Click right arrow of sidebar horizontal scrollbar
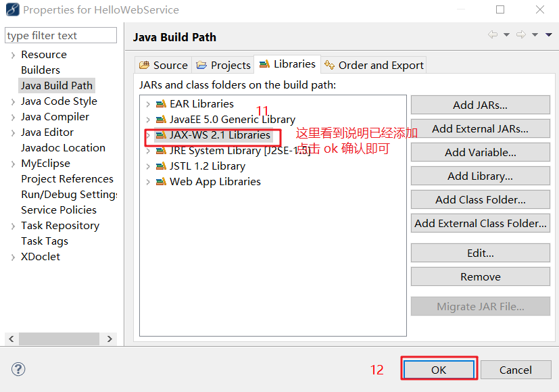 110,339
